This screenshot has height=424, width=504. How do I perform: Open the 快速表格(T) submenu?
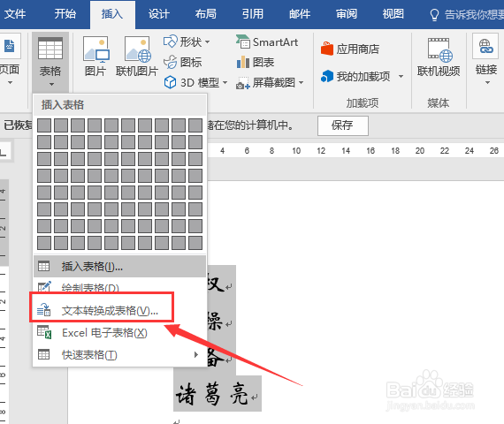click(119, 354)
